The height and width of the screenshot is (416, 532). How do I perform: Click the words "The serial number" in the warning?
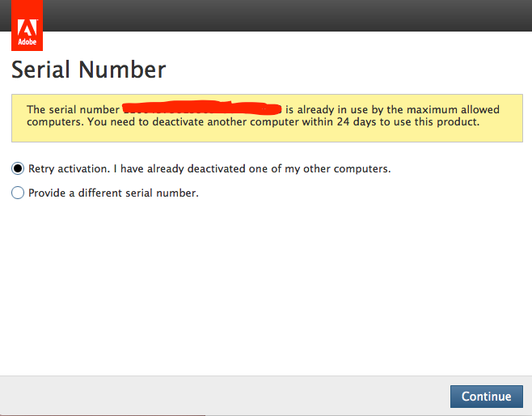tap(73, 109)
